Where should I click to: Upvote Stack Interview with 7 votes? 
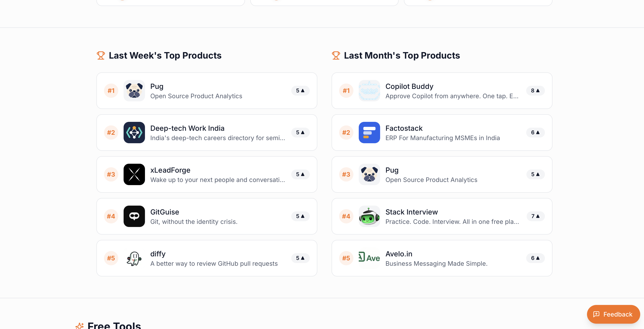point(535,216)
